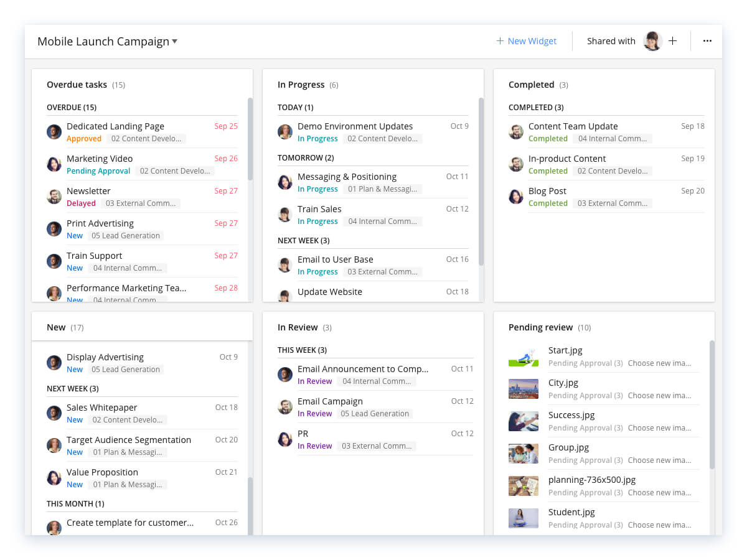Viewport: 747px width, 560px height.
Task: Click the In Progress widget scrollbar
Action: coord(481,182)
